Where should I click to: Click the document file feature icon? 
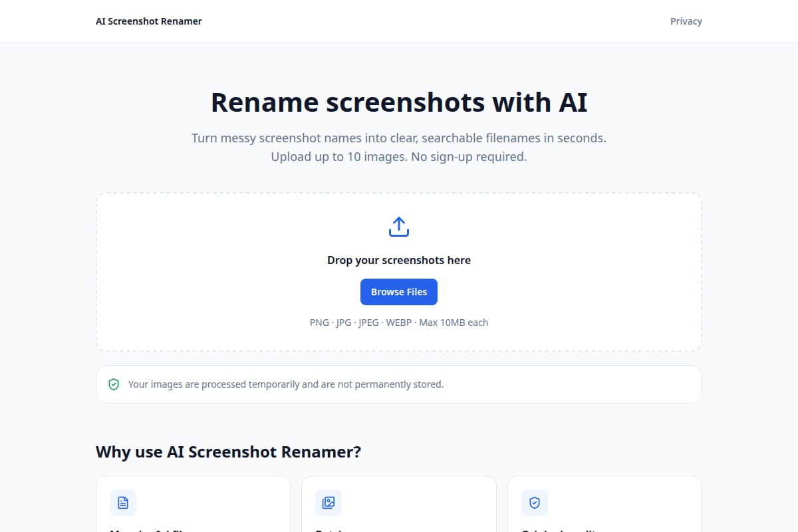[x=123, y=503]
